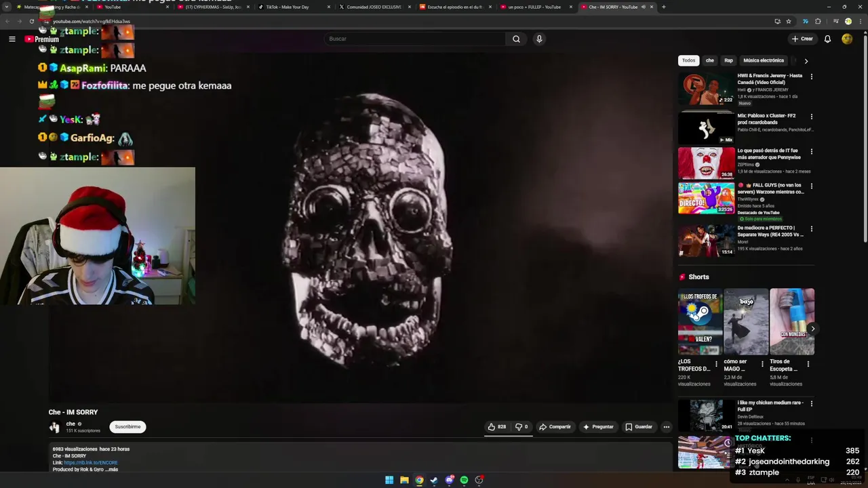Open LOS TROFEOS Short thumbnail

point(700,322)
